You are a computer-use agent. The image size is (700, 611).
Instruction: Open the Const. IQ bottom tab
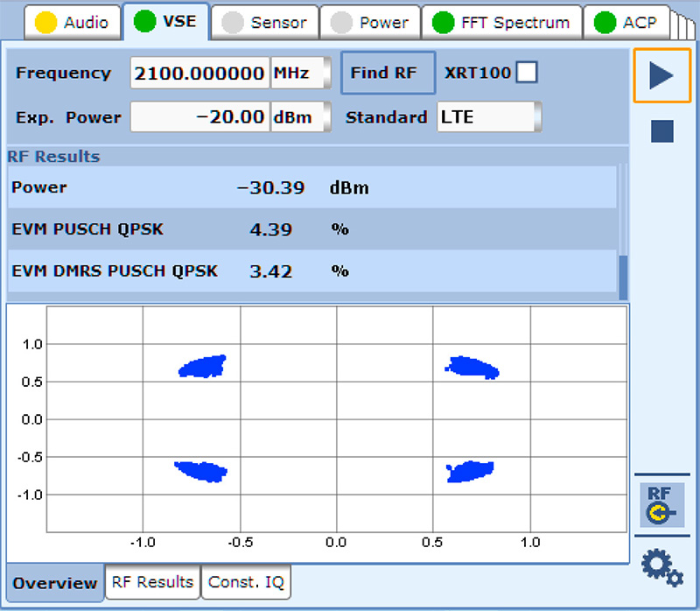coord(245,582)
